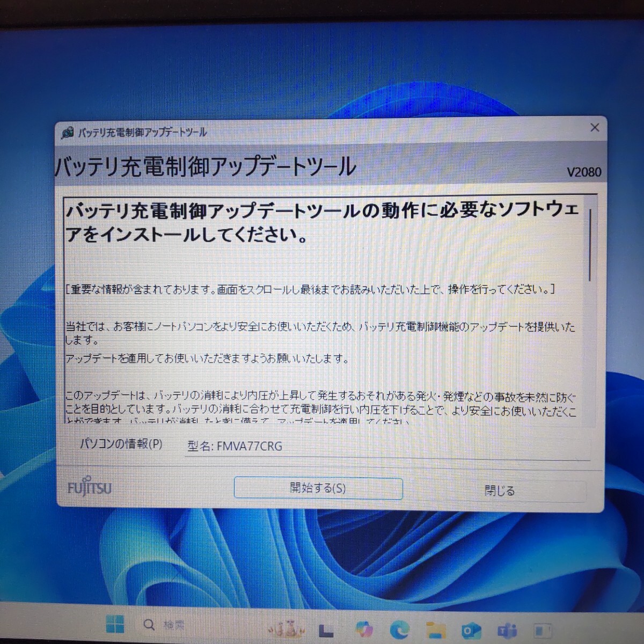This screenshot has height=644, width=644.
Task: Open Microsoft Teams from taskbar
Action: 507,631
